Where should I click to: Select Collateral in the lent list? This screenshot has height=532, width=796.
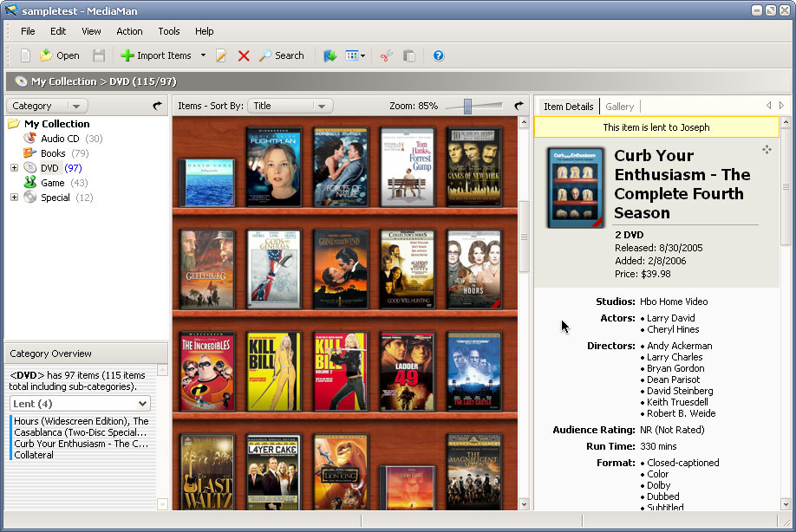pos(34,455)
